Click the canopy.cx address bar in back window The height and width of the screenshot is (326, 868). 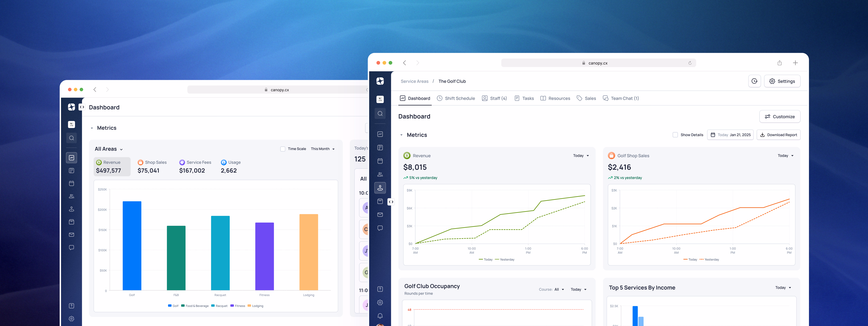[x=278, y=90]
